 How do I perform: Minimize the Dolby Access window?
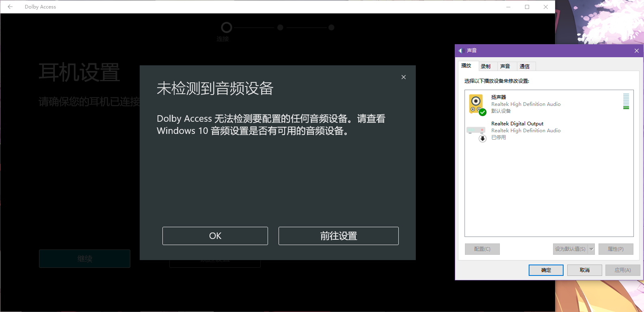tap(508, 6)
